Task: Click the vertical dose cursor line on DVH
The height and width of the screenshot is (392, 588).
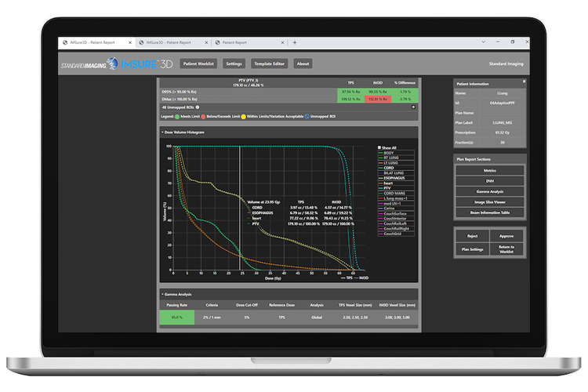Action: (240, 209)
